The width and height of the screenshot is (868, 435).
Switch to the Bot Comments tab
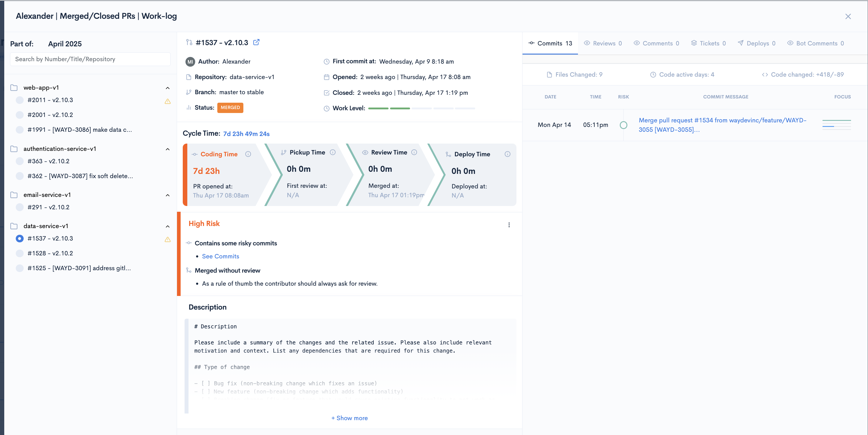tap(816, 43)
